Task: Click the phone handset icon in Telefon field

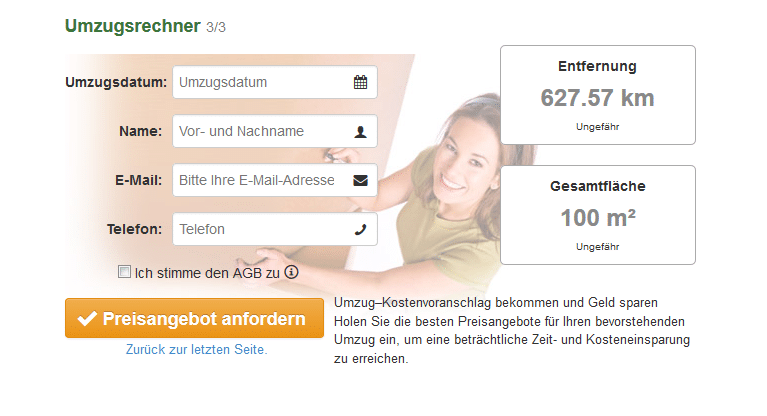Action: 361,230
